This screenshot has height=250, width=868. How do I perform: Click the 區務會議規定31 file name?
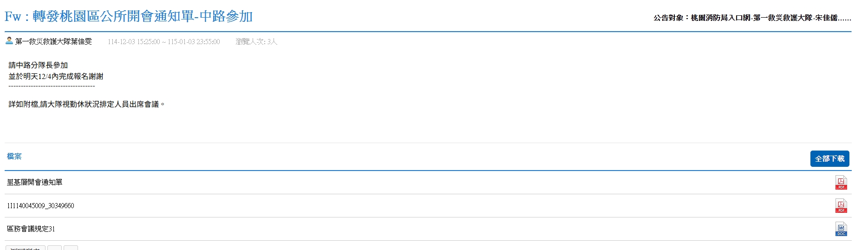point(31,229)
